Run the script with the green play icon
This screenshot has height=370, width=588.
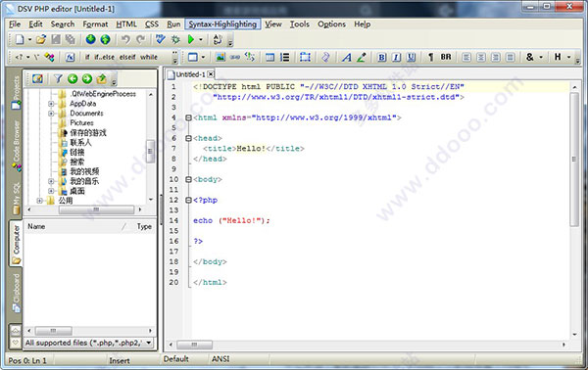[191, 39]
